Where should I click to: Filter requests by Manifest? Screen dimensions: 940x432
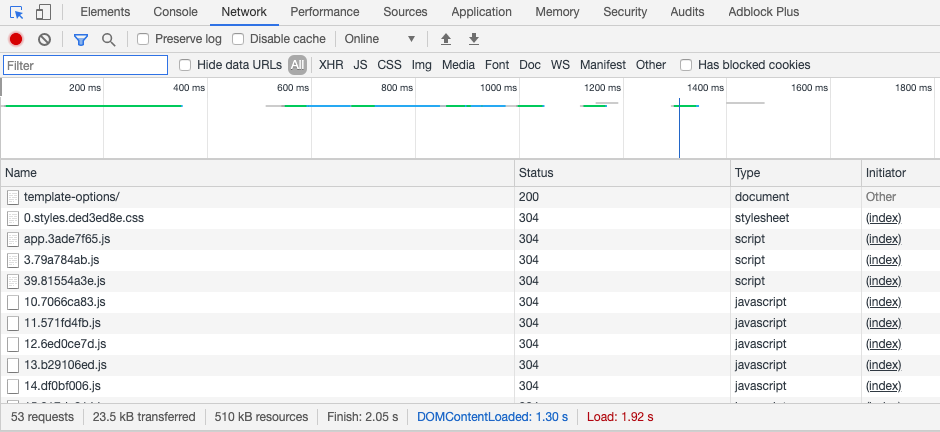602,65
